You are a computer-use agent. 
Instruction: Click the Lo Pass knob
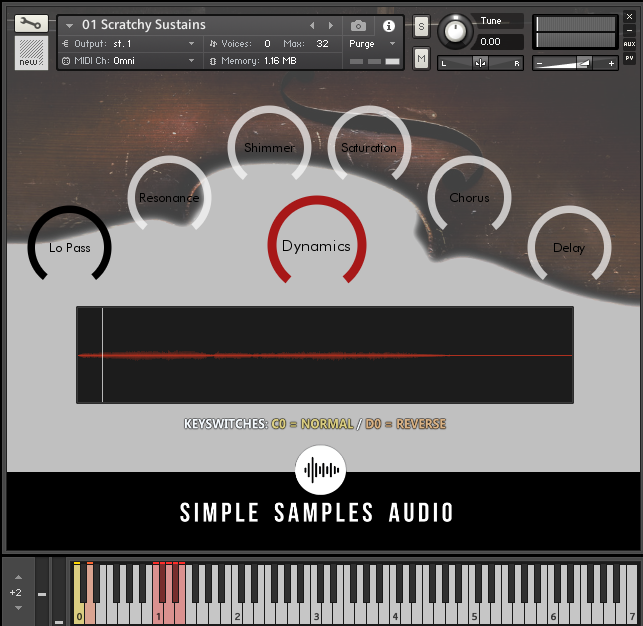click(x=70, y=247)
